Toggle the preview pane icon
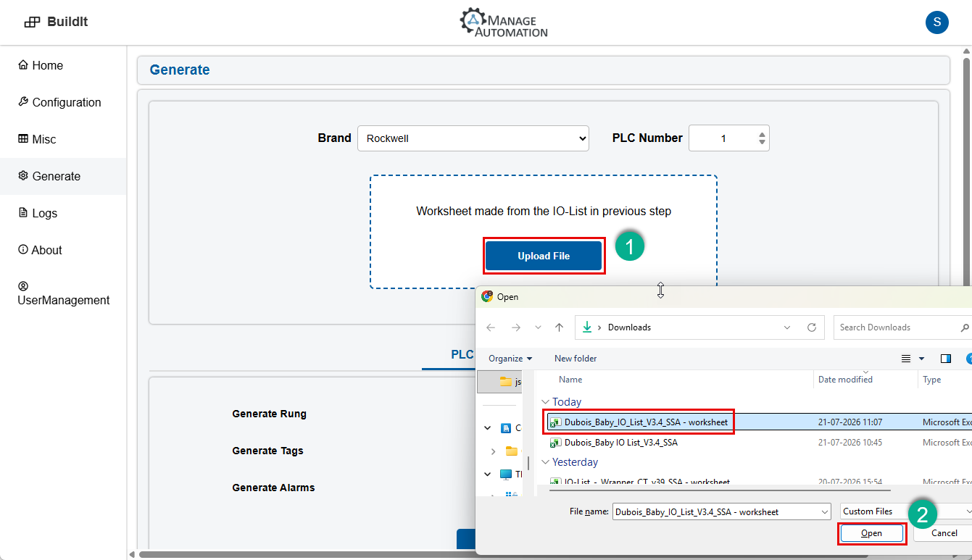The height and width of the screenshot is (560, 972). pyautogui.click(x=945, y=359)
